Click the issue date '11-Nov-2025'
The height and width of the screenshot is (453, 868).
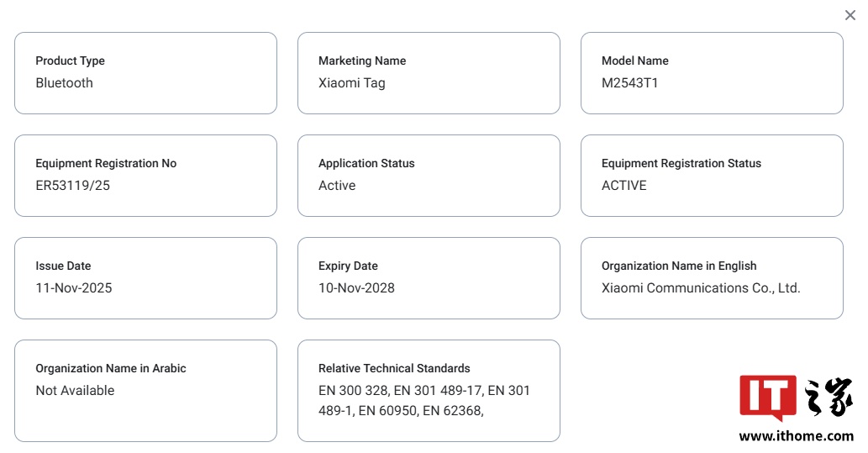coord(74,288)
